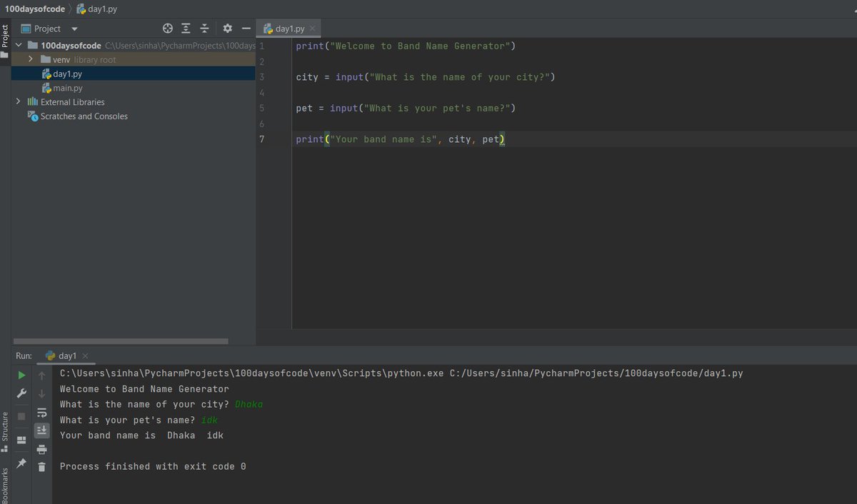Open the Structure tool window
The image size is (857, 504).
5,432
